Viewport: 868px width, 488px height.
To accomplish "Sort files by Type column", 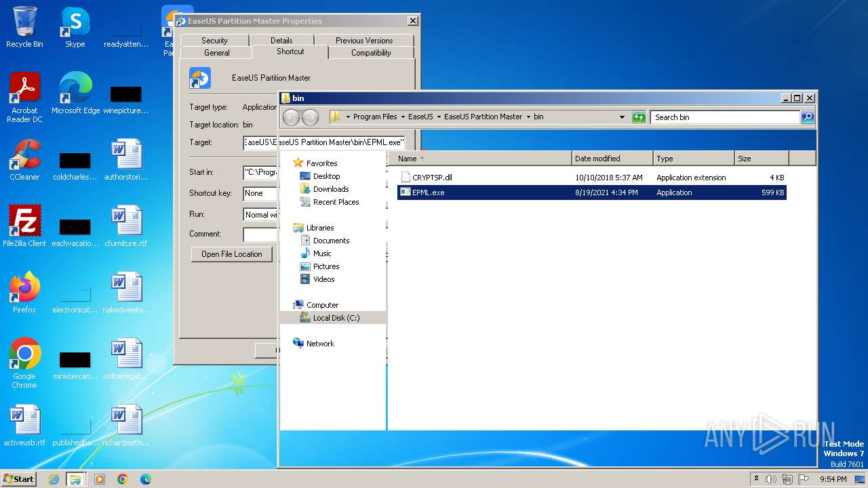I will coord(694,159).
